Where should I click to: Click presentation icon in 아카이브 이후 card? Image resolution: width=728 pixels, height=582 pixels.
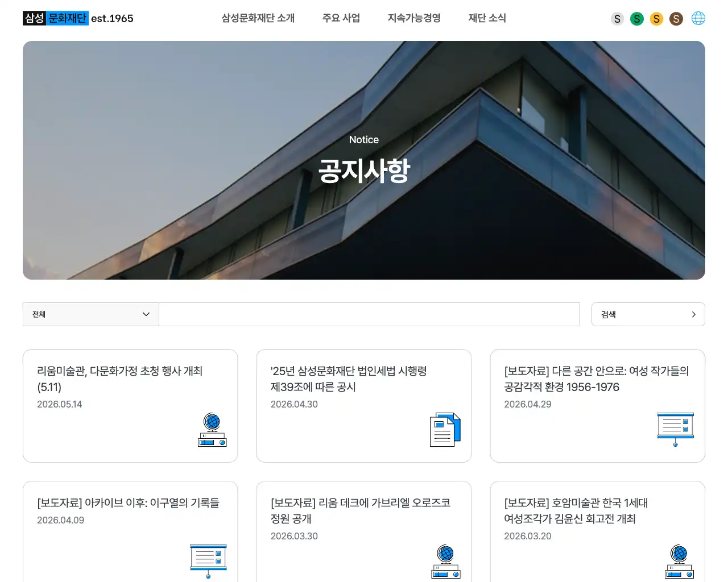(208, 562)
